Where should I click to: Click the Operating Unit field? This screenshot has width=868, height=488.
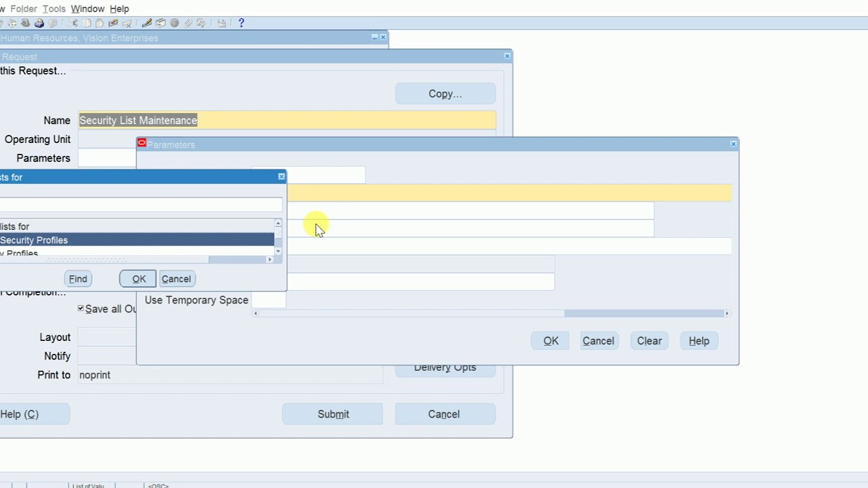tap(107, 139)
